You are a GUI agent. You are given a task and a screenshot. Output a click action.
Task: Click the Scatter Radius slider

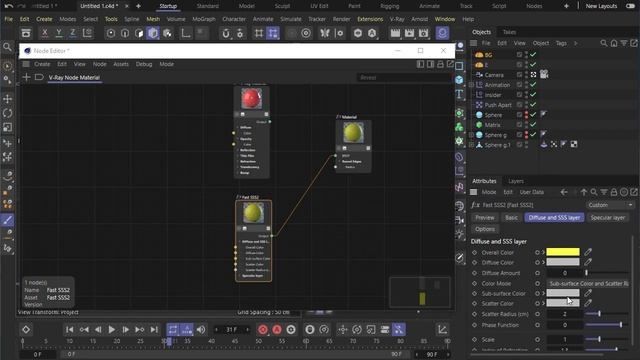coord(607,313)
